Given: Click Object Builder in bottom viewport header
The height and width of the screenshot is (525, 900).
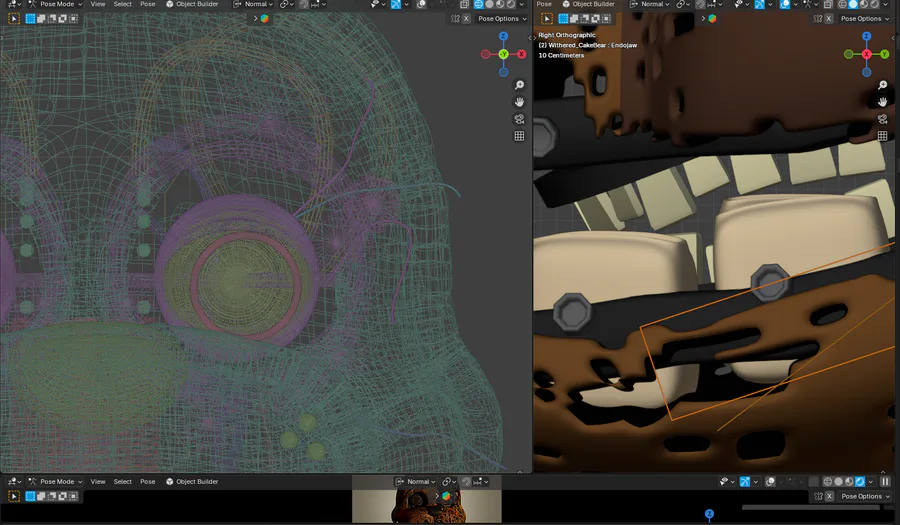Looking at the screenshot, I should pyautogui.click(x=192, y=481).
